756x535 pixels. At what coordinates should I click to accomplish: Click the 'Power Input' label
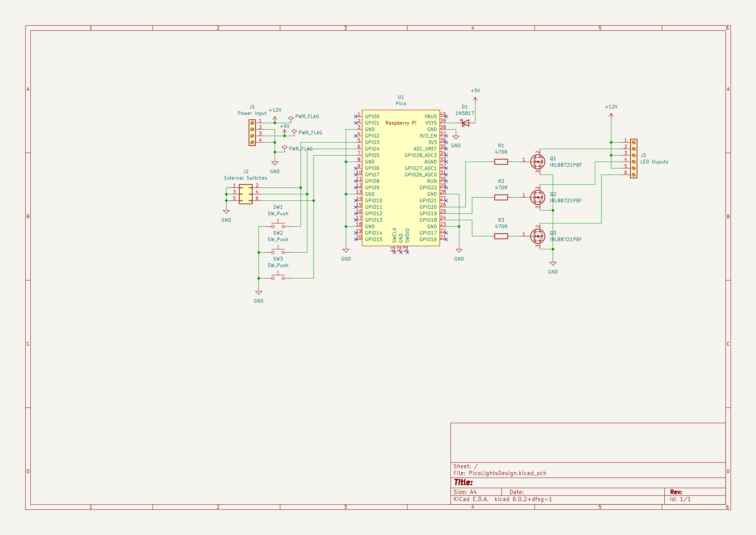252,113
